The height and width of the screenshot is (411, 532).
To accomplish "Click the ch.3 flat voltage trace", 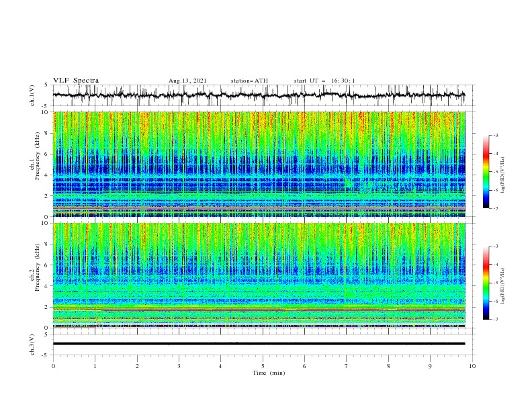I will (x=259, y=344).
